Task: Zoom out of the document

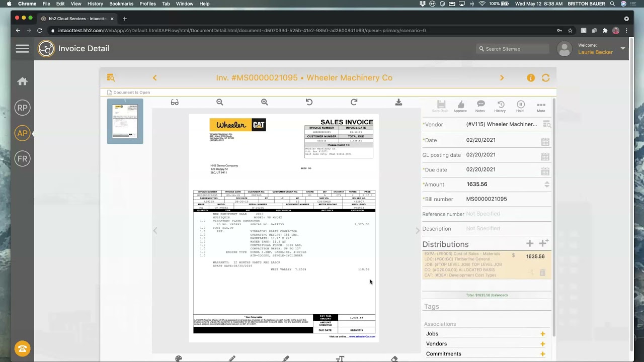Action: [x=220, y=102]
